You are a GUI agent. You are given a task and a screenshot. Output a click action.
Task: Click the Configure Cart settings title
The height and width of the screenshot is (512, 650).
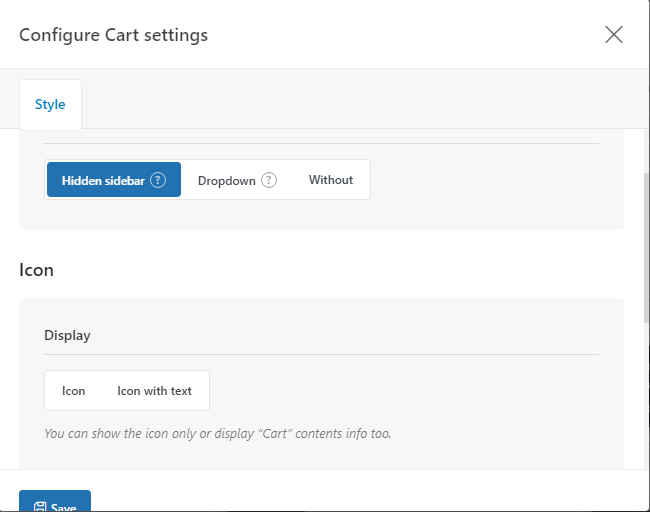pos(114,35)
